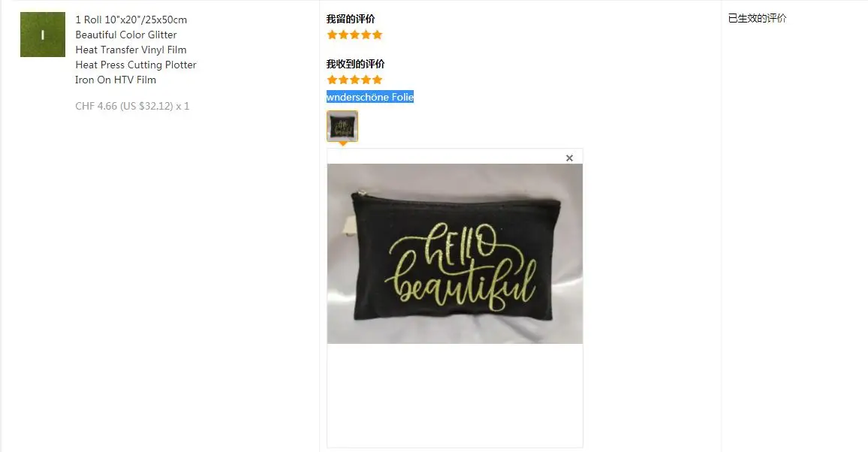The width and height of the screenshot is (868, 452).
Task: Click first star under 我留的评价
Action: click(332, 35)
